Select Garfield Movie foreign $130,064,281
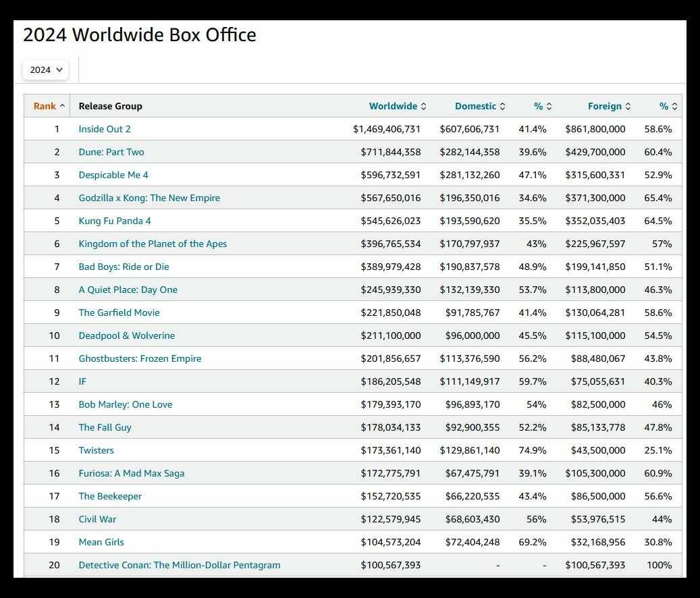This screenshot has width=700, height=598. point(595,312)
